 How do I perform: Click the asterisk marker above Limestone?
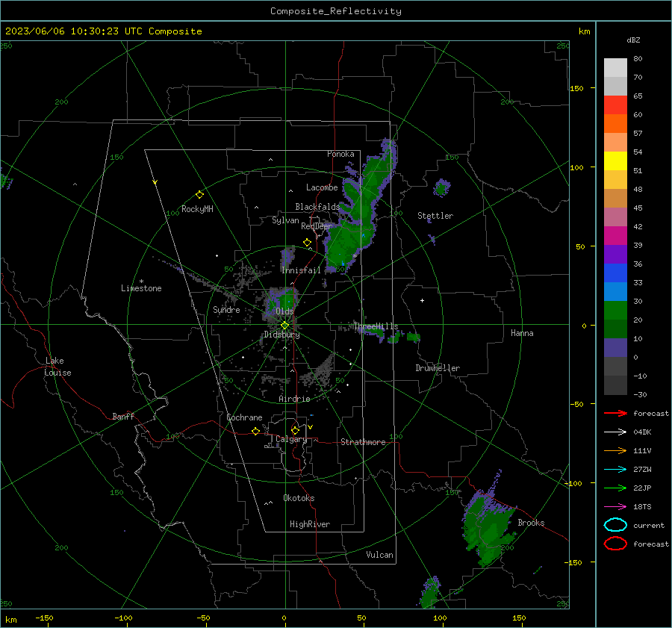click(141, 282)
